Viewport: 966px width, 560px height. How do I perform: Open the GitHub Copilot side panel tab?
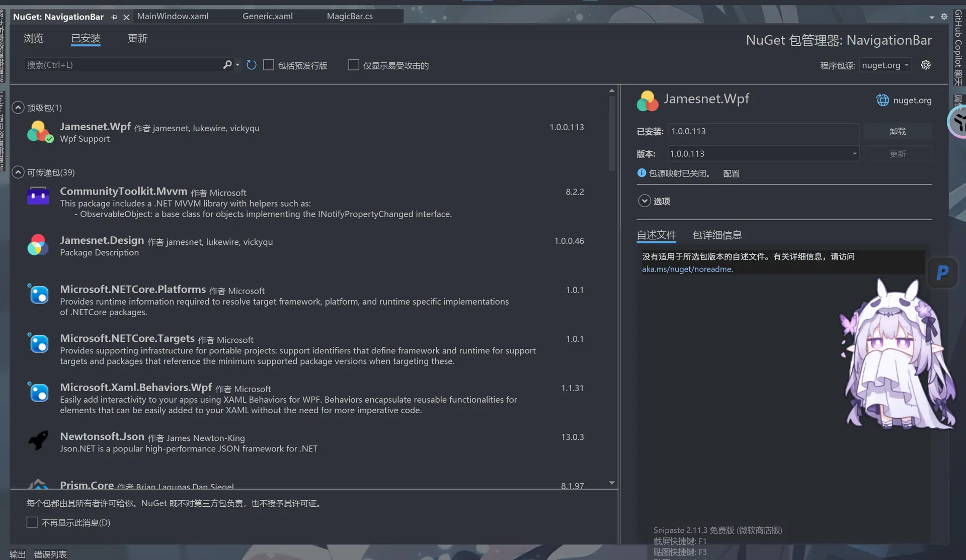(x=958, y=48)
